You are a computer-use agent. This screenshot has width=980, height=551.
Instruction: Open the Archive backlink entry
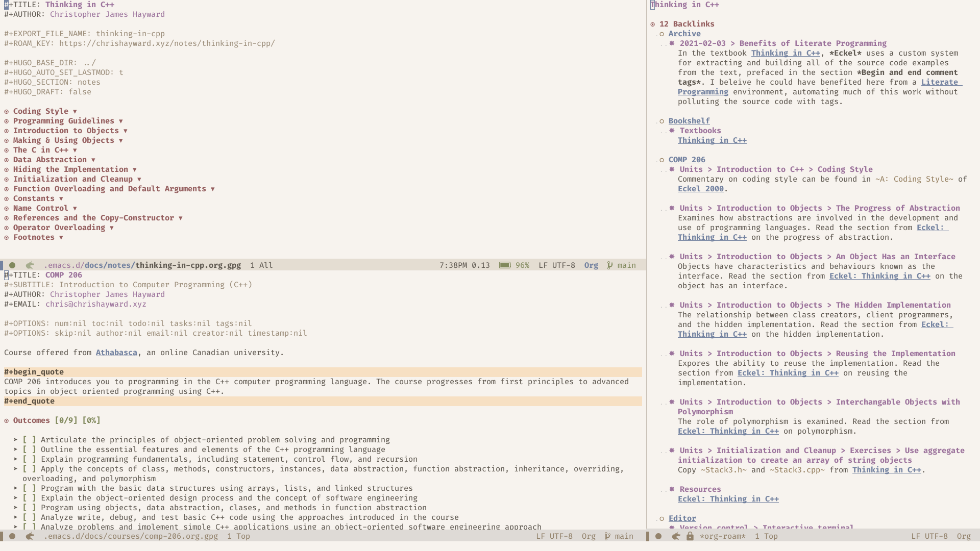[x=684, y=34]
